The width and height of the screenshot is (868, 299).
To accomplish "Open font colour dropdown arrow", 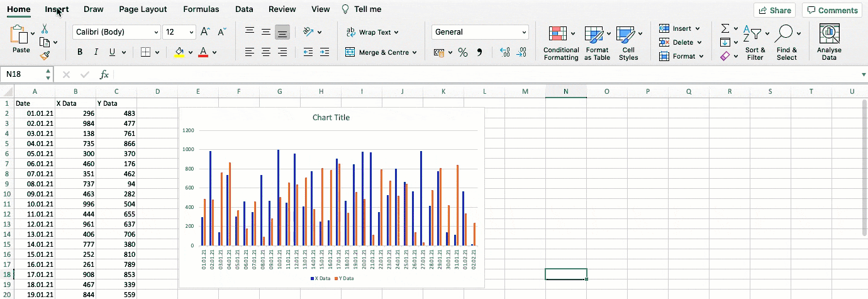I will (214, 52).
